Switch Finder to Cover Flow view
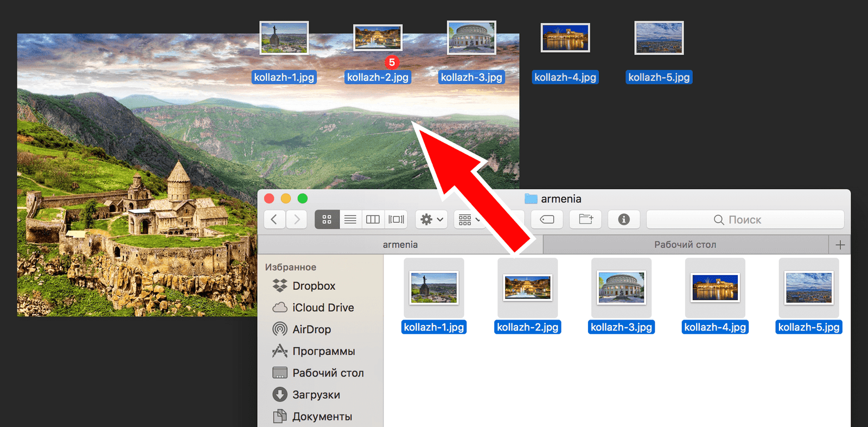The image size is (868, 427). point(396,219)
